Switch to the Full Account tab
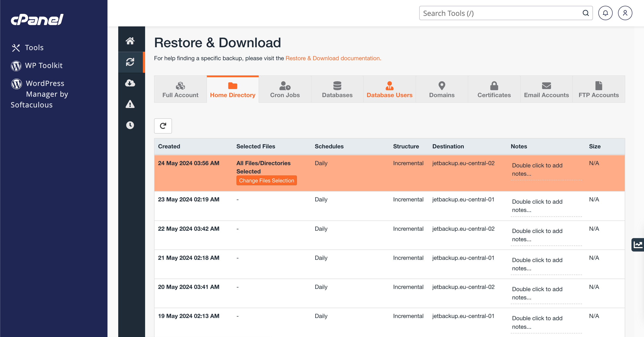The image size is (644, 337). pos(180,90)
